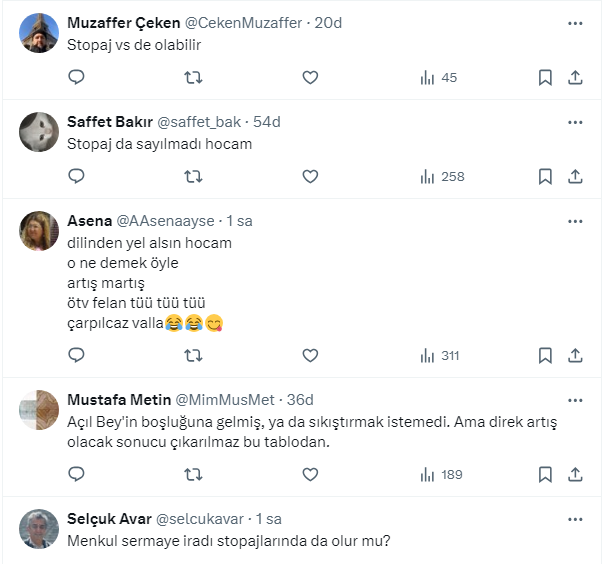Like Asena's tweet

[310, 354]
